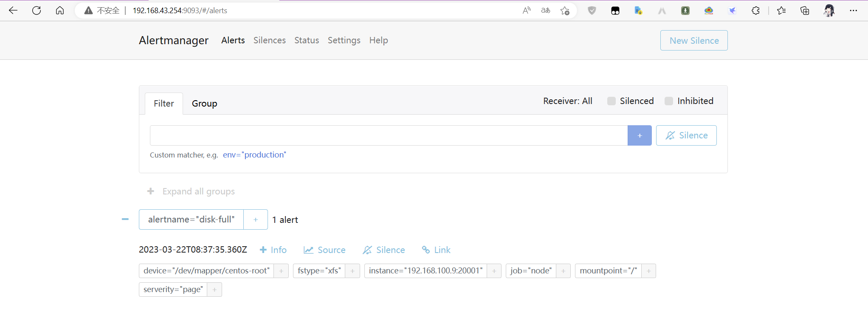Open the Silences nav item
The width and height of the screenshot is (868, 315).
click(270, 40)
